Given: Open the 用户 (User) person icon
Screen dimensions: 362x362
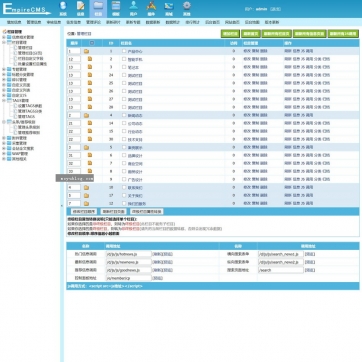Looking at the screenshot, I should click(133, 8).
